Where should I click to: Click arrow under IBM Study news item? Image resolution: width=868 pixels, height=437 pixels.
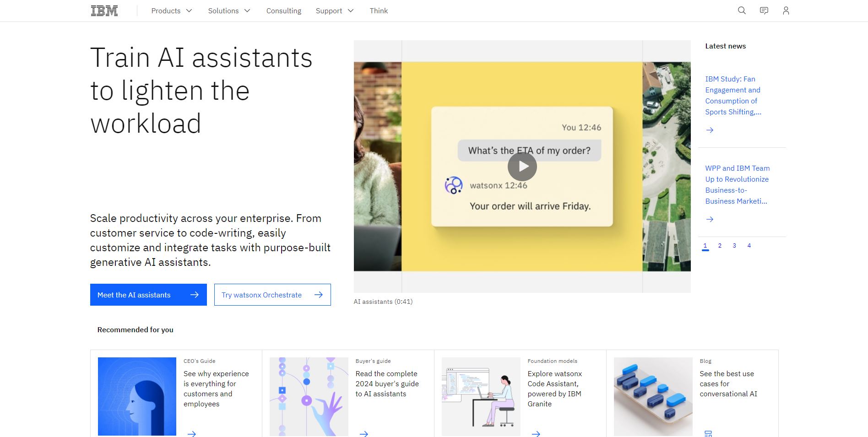tap(710, 130)
